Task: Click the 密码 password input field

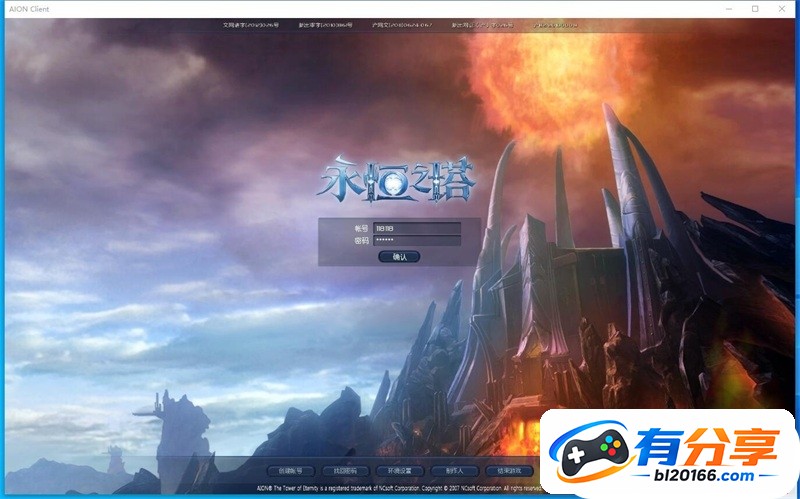Action: pos(416,240)
